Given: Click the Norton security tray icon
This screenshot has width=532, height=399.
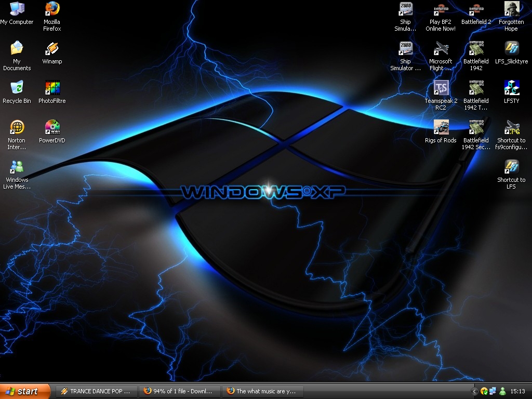Looking at the screenshot, I should click(484, 392).
